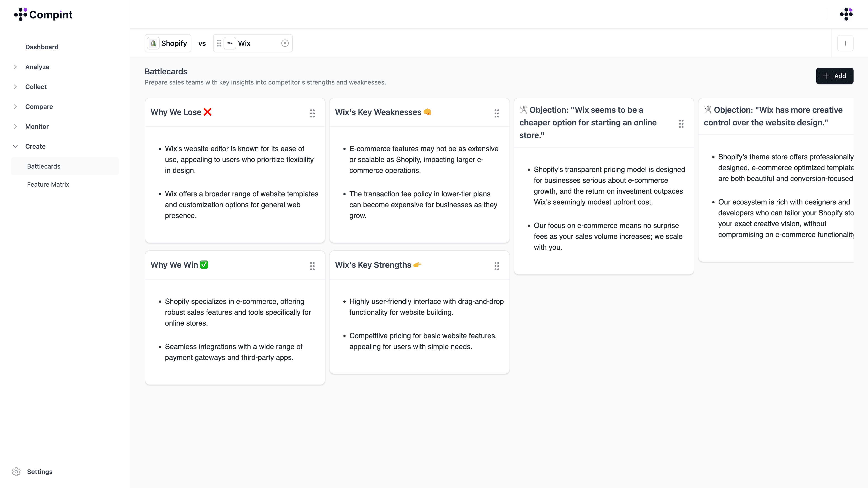Remove Wix competitor with the circled x
Image resolution: width=868 pixels, height=488 pixels.
coord(285,43)
